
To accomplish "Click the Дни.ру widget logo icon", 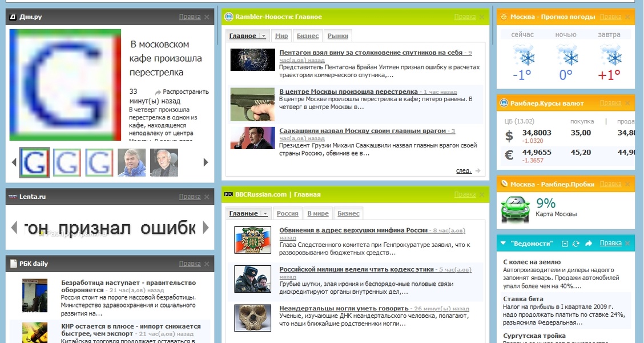I will pyautogui.click(x=13, y=17).
